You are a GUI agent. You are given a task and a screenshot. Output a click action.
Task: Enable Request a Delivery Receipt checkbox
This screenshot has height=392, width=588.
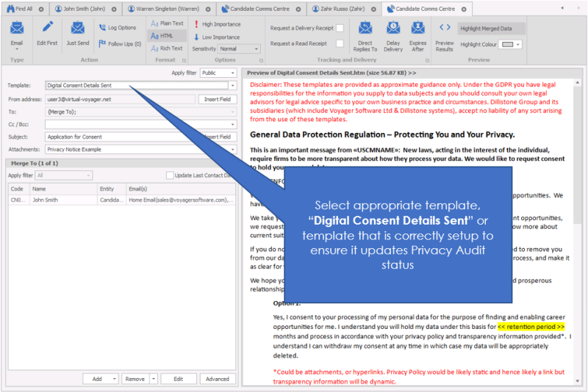[340, 28]
